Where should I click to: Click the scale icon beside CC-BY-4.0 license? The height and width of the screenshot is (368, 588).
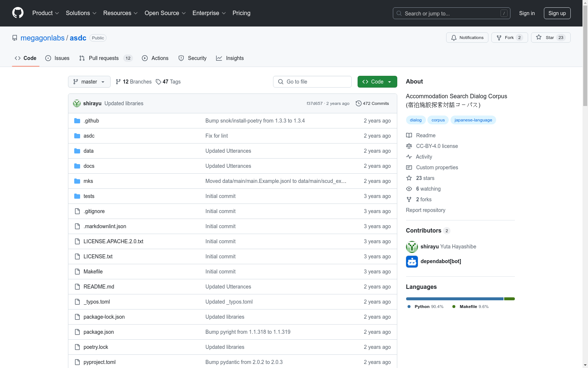[409, 146]
